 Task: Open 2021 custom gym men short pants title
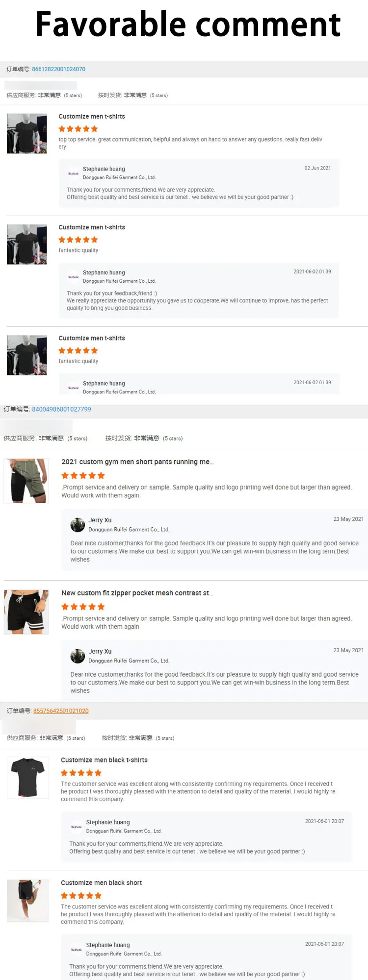137,462
